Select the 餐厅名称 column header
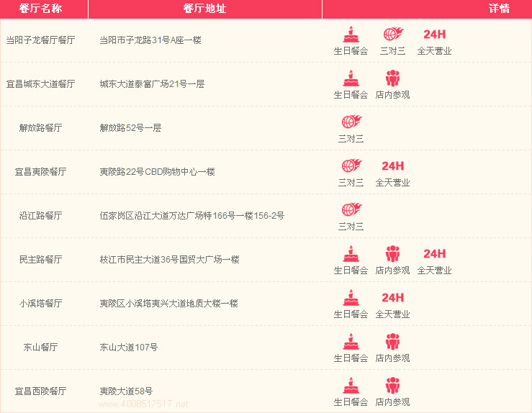The height and width of the screenshot is (413, 532). tap(44, 9)
